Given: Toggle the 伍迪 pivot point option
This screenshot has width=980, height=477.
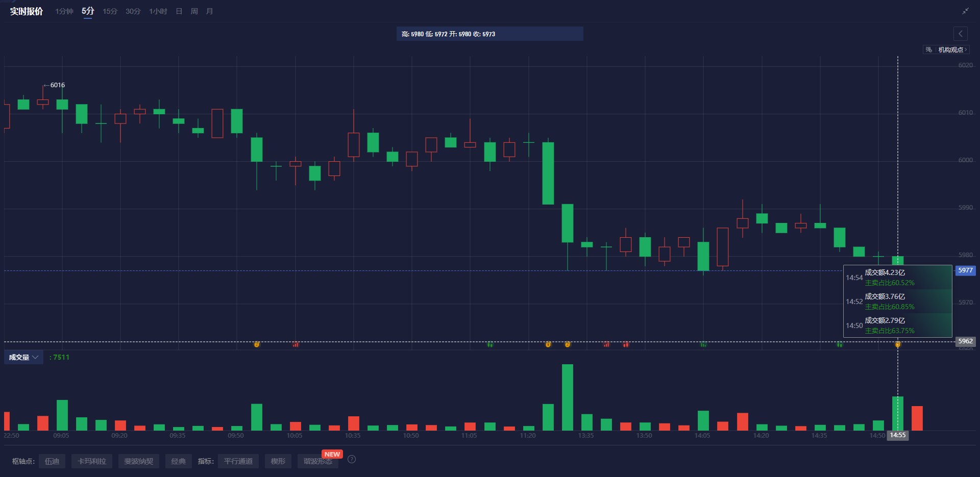Looking at the screenshot, I should click(52, 461).
